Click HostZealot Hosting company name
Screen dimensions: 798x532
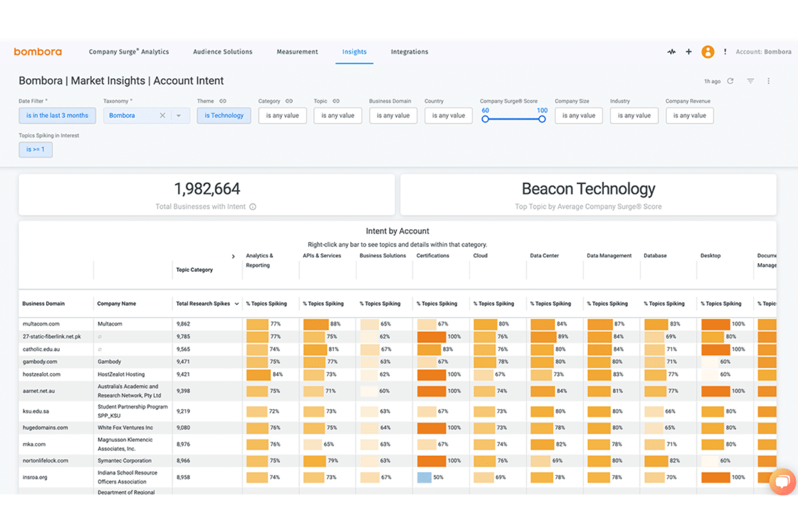[x=121, y=374]
